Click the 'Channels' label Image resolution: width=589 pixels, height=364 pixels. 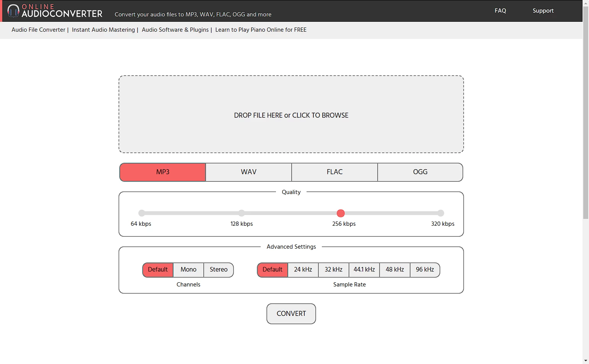(188, 285)
